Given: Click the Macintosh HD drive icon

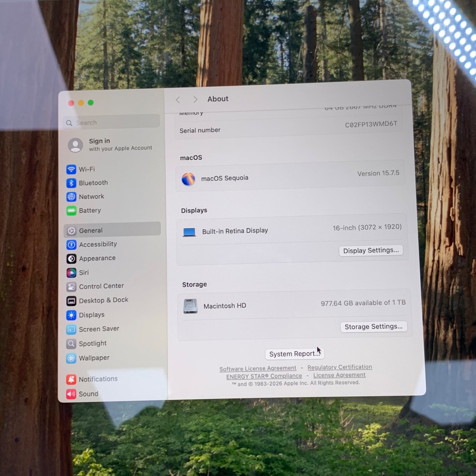Looking at the screenshot, I should click(190, 306).
